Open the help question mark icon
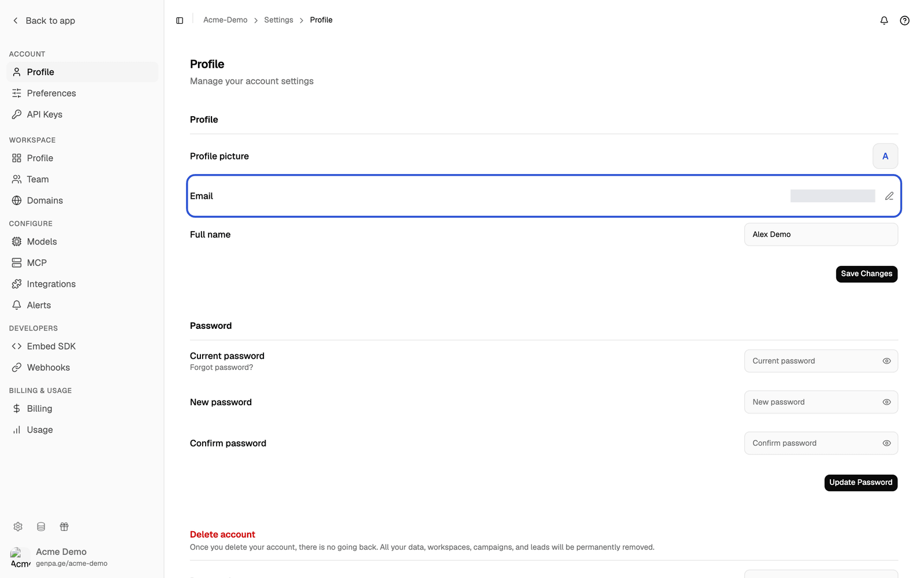The image size is (924, 578). (x=905, y=20)
